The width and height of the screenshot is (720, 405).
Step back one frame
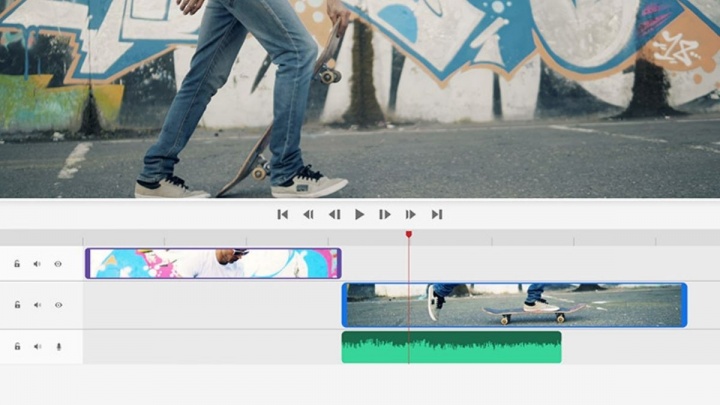(x=334, y=214)
